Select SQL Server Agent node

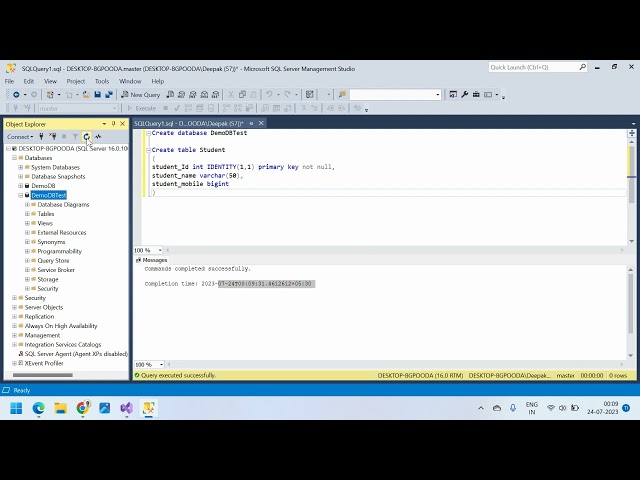76,354
